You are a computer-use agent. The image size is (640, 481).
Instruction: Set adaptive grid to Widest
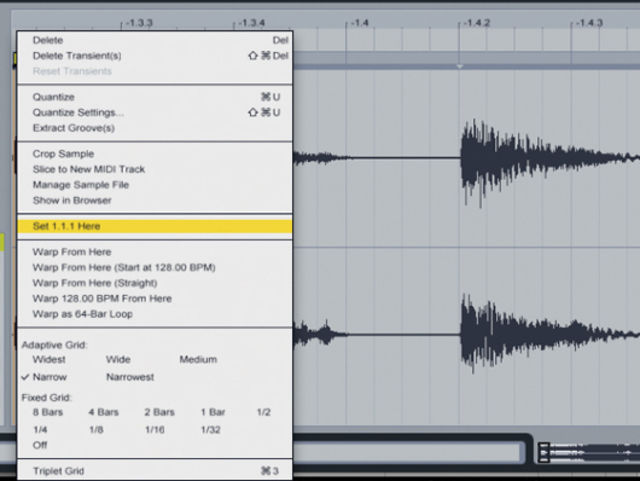point(49,359)
